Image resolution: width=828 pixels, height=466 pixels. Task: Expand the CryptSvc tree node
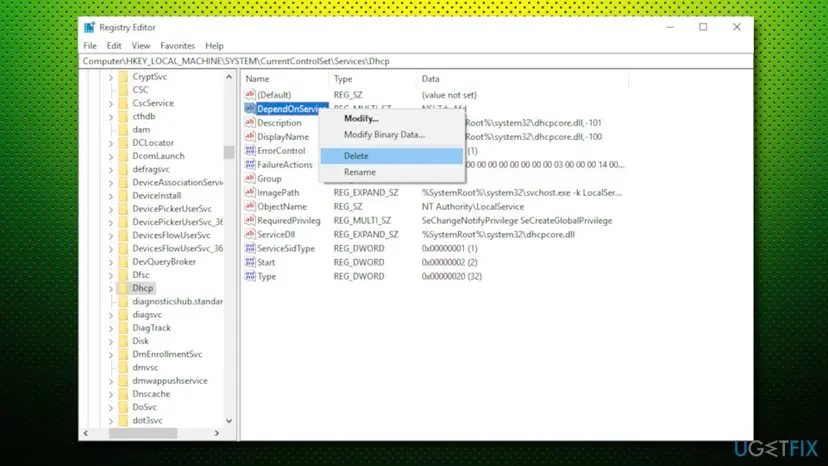click(111, 77)
